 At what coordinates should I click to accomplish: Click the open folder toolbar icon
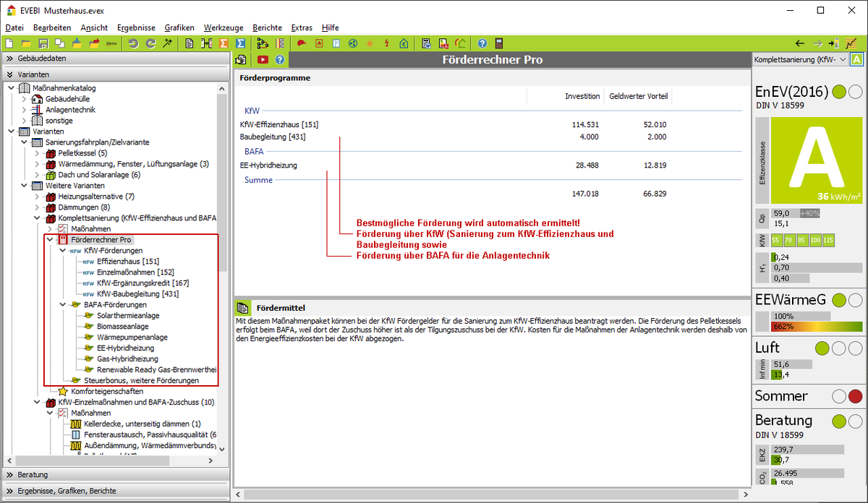[27, 43]
